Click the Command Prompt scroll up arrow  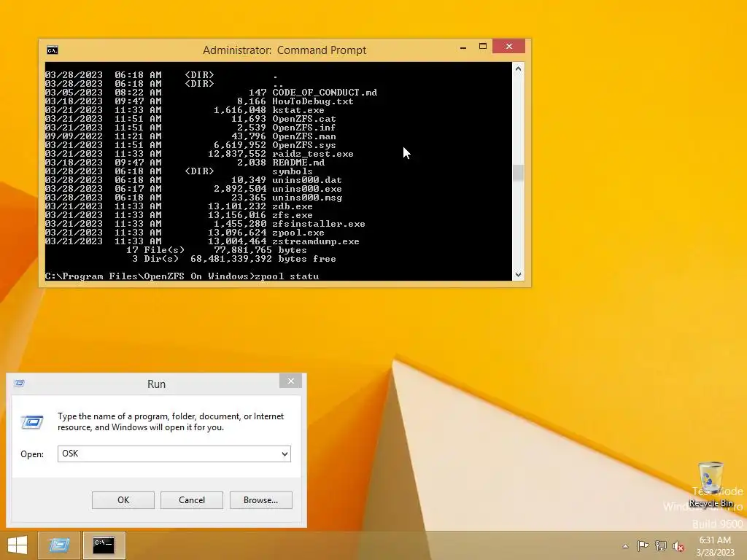pyautogui.click(x=519, y=69)
